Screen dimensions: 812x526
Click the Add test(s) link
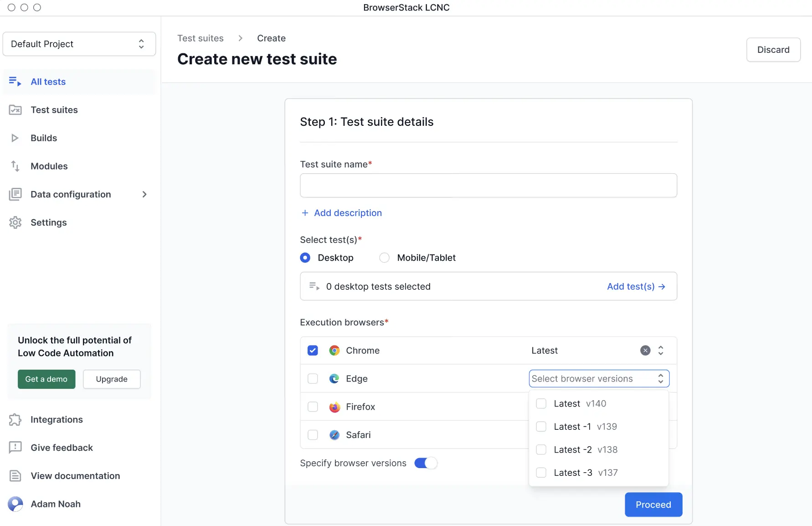click(636, 286)
